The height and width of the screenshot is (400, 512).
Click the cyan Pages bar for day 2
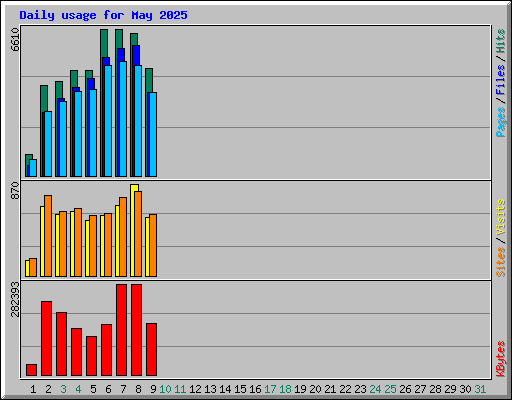coord(48,144)
